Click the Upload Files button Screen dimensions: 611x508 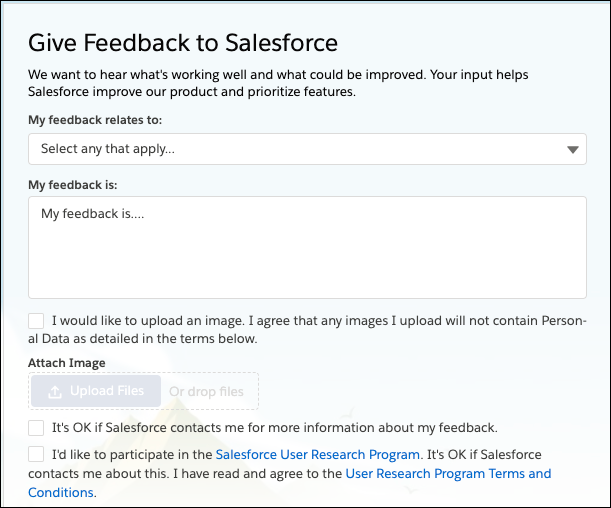click(95, 391)
